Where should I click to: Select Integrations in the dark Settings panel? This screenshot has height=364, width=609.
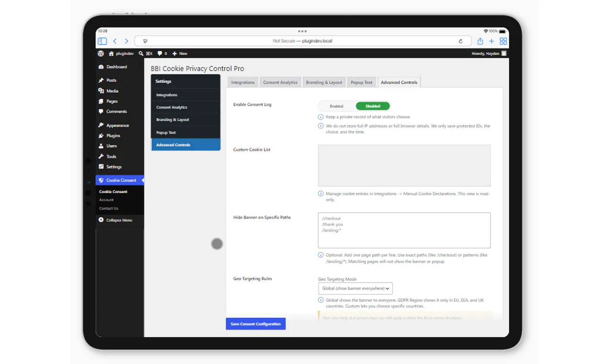(x=186, y=95)
